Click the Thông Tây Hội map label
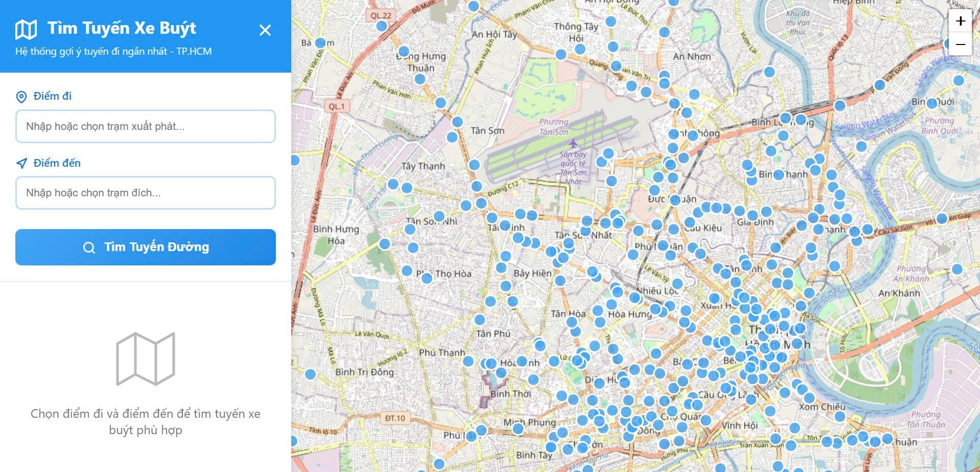 [576, 32]
